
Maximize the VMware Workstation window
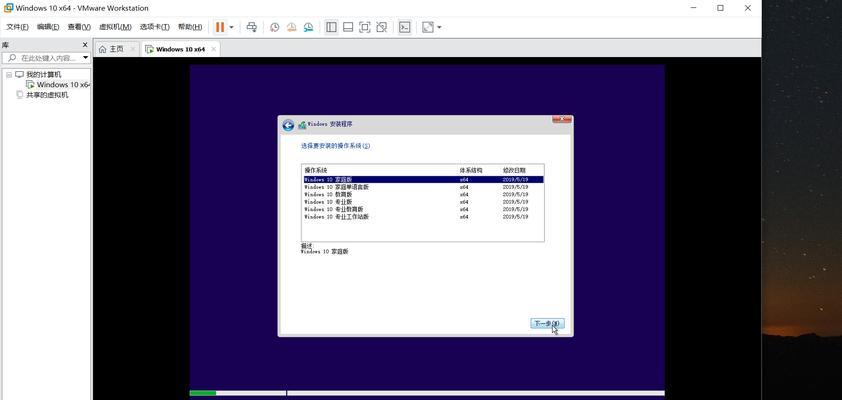(x=721, y=8)
